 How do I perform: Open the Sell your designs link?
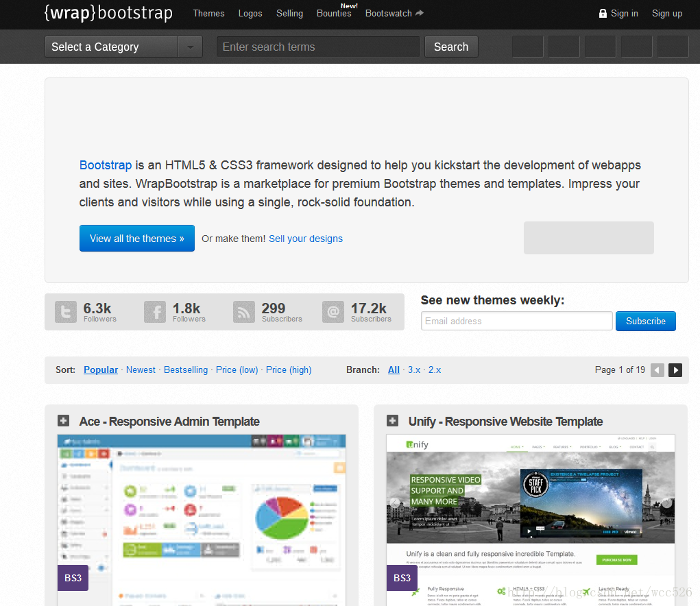306,239
